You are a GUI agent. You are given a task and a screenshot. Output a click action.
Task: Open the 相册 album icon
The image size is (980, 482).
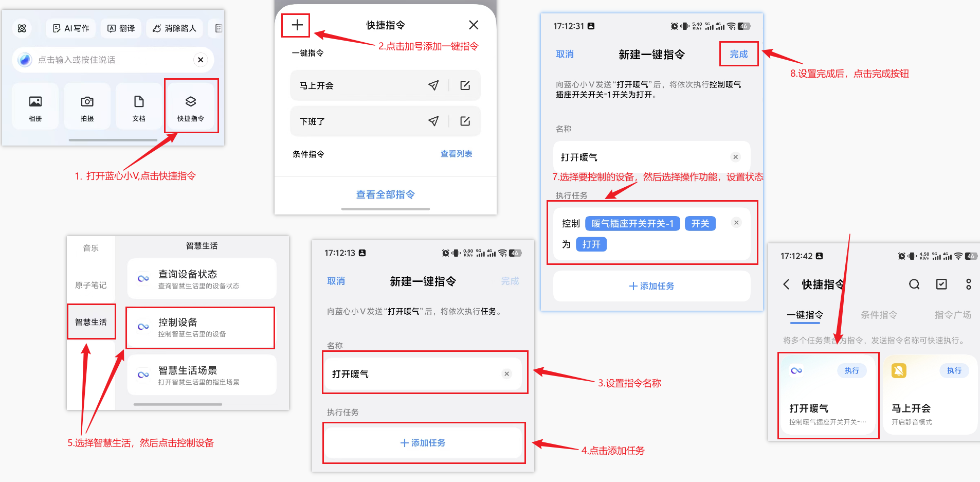(35, 106)
